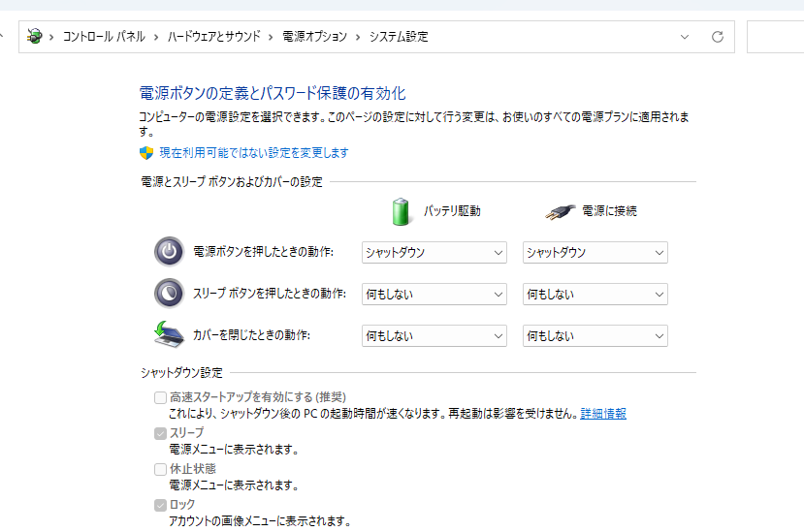Click the システム設定 breadcrumb
Screen dimensions: 804x532
coord(399,37)
